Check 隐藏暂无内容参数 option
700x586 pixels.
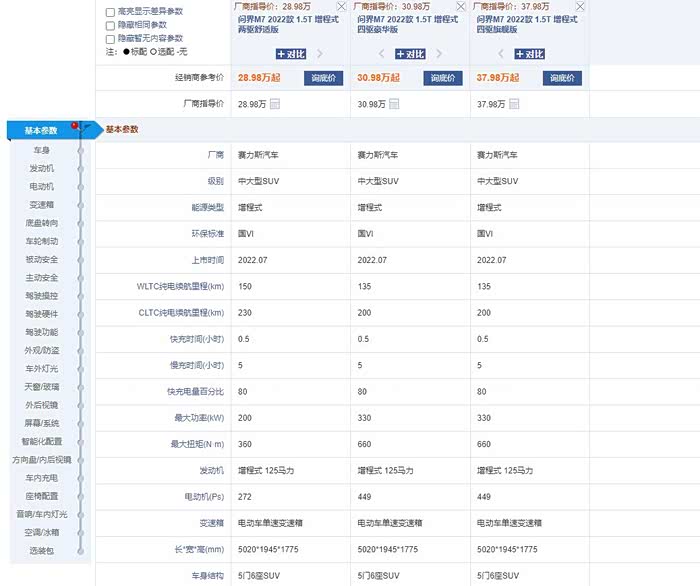click(x=110, y=39)
